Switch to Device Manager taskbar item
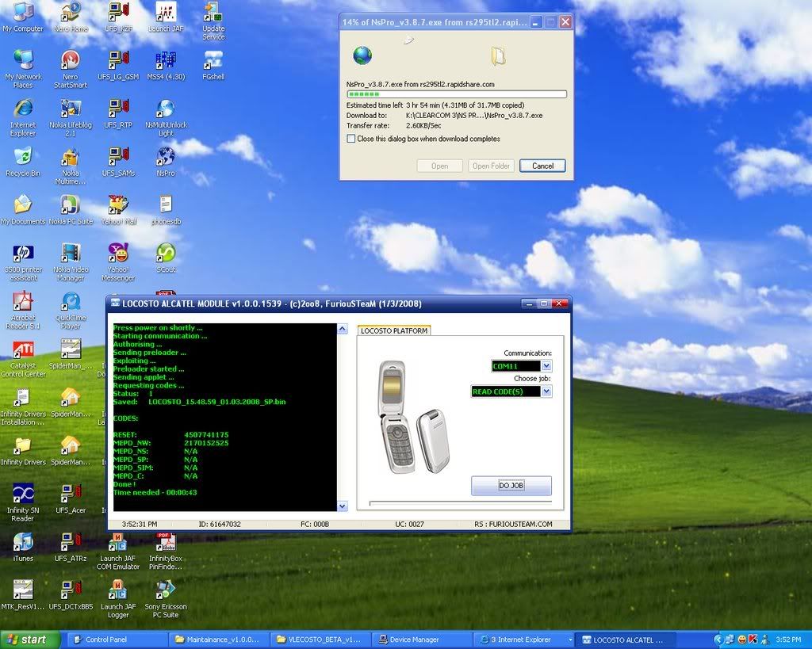The image size is (812, 649). coord(423,639)
